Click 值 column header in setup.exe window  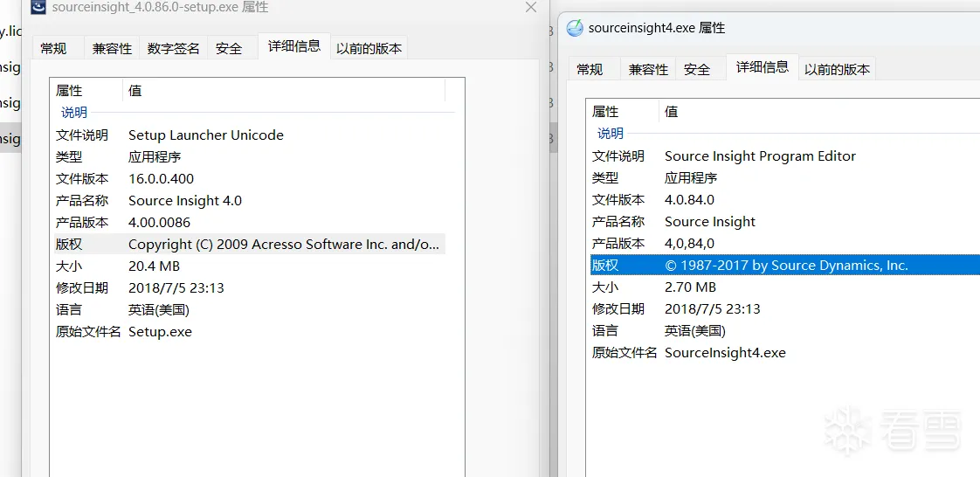tap(285, 91)
